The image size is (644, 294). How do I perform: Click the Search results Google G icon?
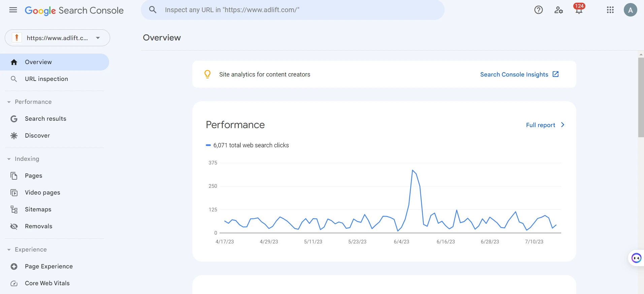coord(14,119)
